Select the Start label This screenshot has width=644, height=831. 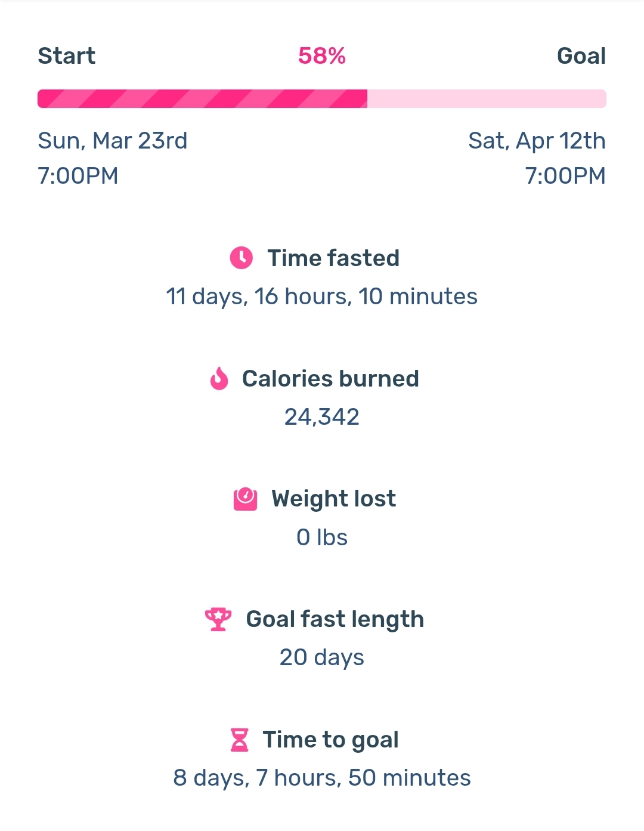tap(66, 56)
